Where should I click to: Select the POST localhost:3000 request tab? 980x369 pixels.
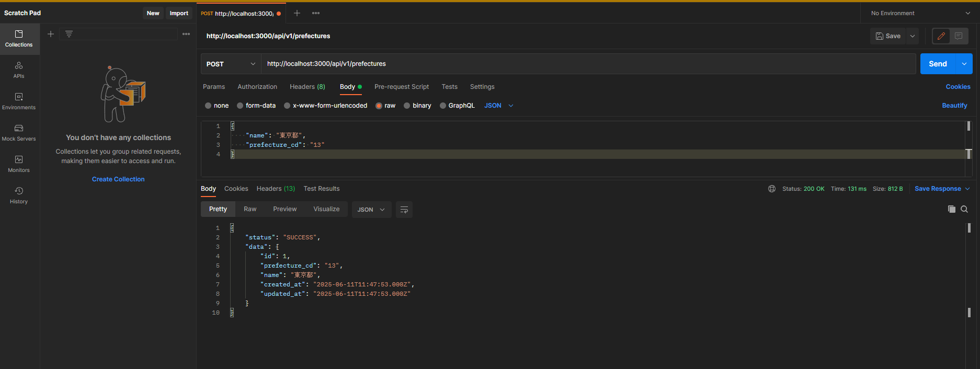point(240,14)
